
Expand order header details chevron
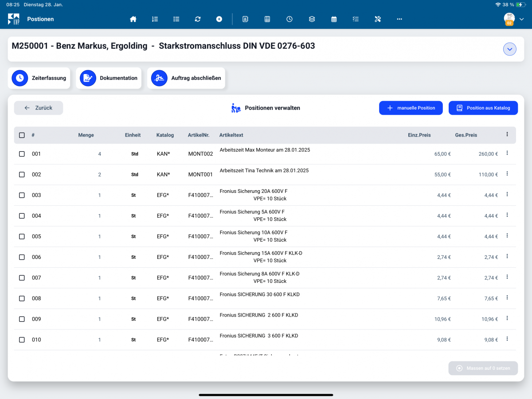coord(510,49)
